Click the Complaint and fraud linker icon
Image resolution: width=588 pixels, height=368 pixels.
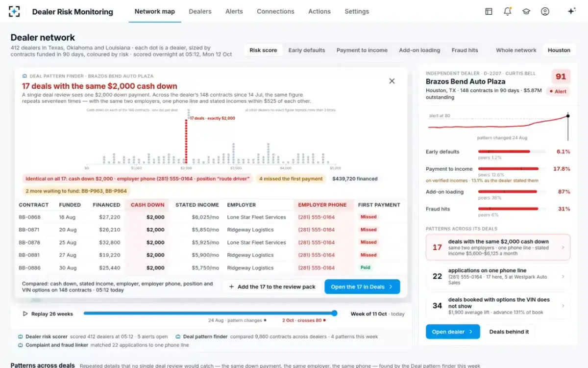(21, 345)
